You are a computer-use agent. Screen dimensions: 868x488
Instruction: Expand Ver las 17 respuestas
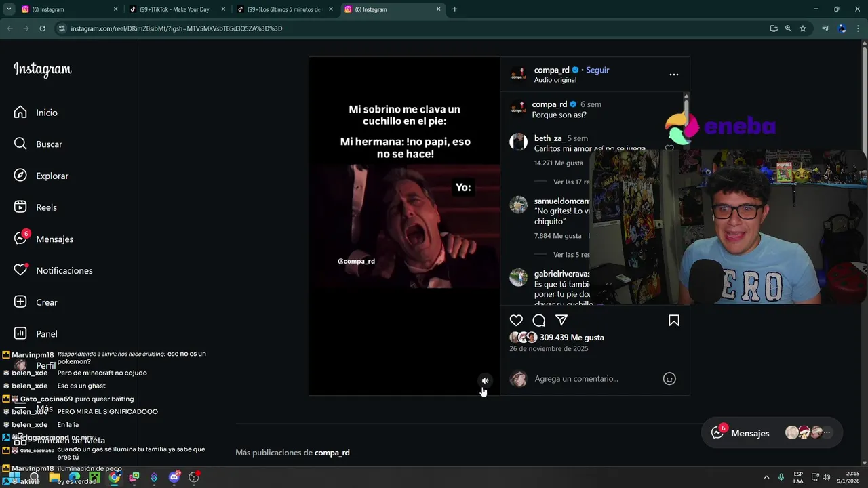coord(571,182)
